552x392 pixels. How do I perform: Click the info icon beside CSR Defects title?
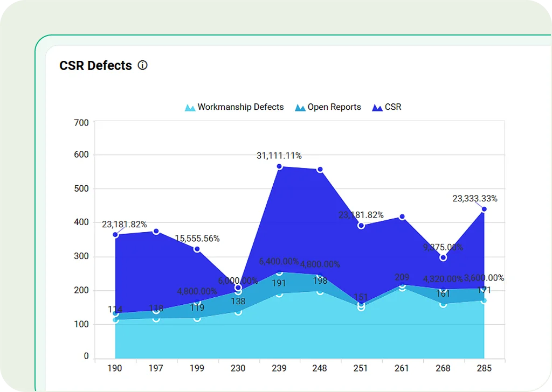pos(142,66)
